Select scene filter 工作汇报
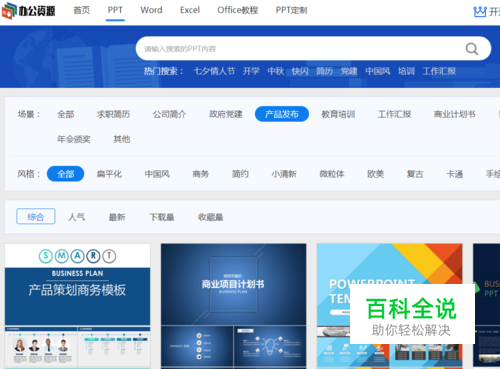 (394, 114)
